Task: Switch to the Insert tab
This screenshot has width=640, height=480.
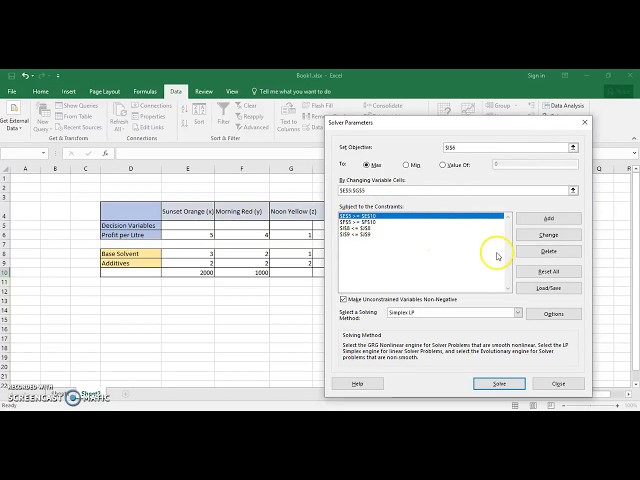Action: tap(69, 91)
